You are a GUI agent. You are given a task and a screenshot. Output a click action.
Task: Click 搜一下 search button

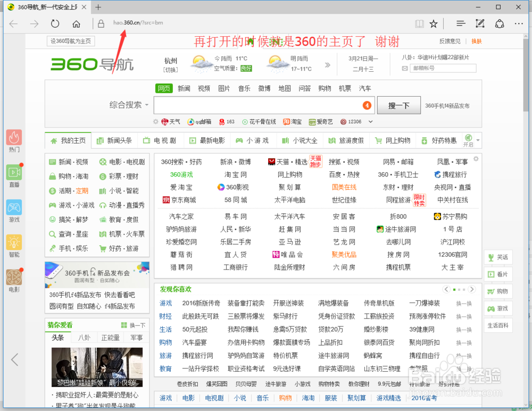(x=398, y=105)
